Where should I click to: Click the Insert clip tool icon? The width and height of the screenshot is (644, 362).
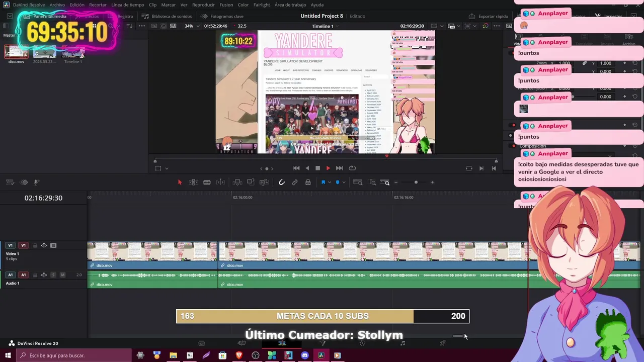pos(237,183)
